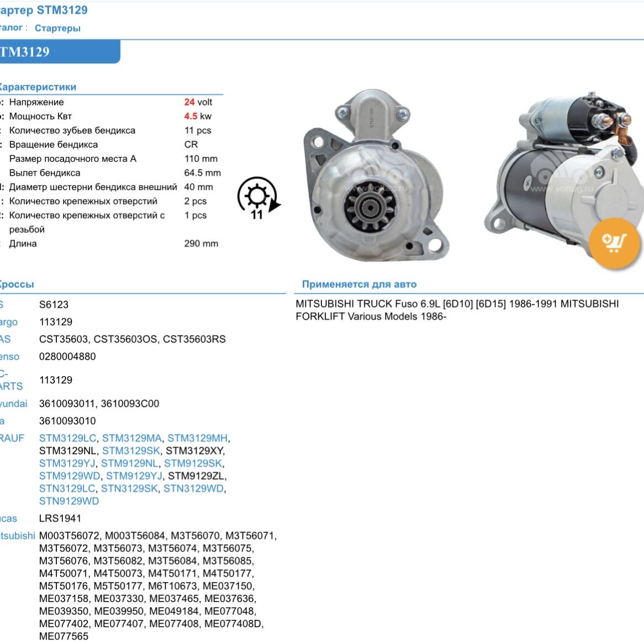Click the Каталог breadcrumb item
Image resolution: width=644 pixels, height=644 pixels.
click(x=11, y=28)
